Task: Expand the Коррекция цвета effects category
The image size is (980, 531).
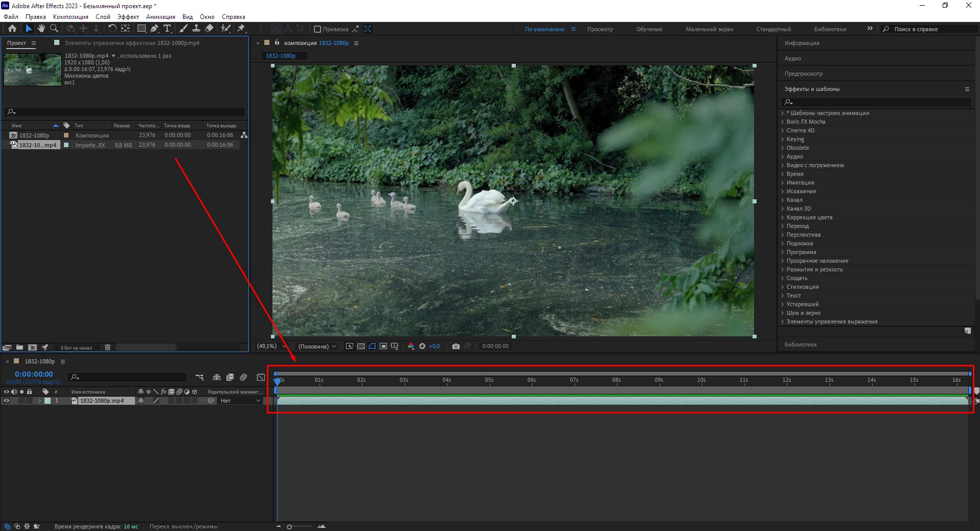Action: tap(782, 217)
